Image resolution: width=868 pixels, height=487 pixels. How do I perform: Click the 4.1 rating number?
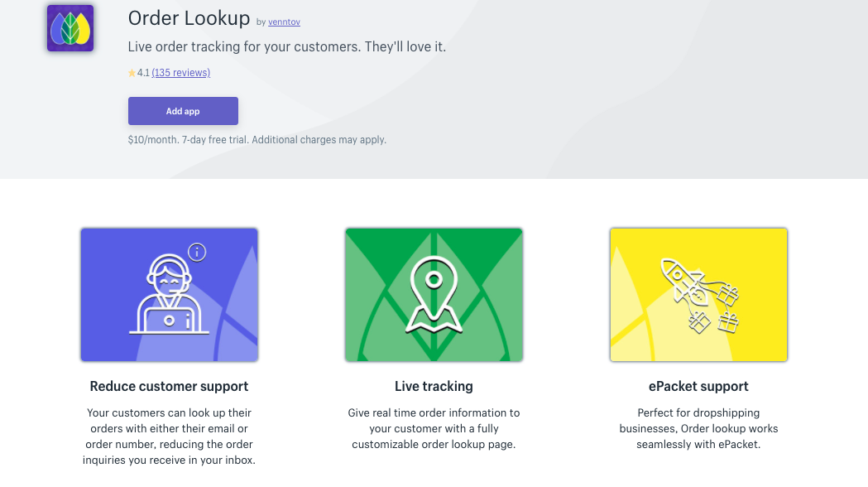[x=143, y=73]
